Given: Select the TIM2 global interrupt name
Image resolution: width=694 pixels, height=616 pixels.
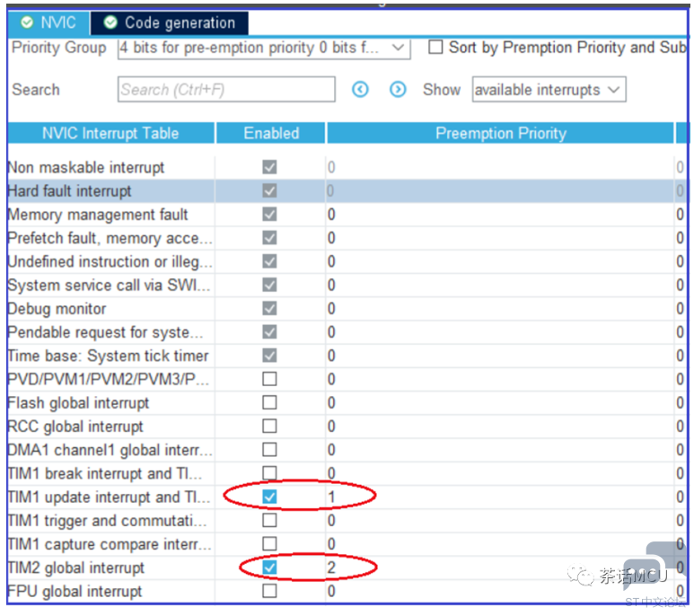Looking at the screenshot, I should tap(76, 568).
